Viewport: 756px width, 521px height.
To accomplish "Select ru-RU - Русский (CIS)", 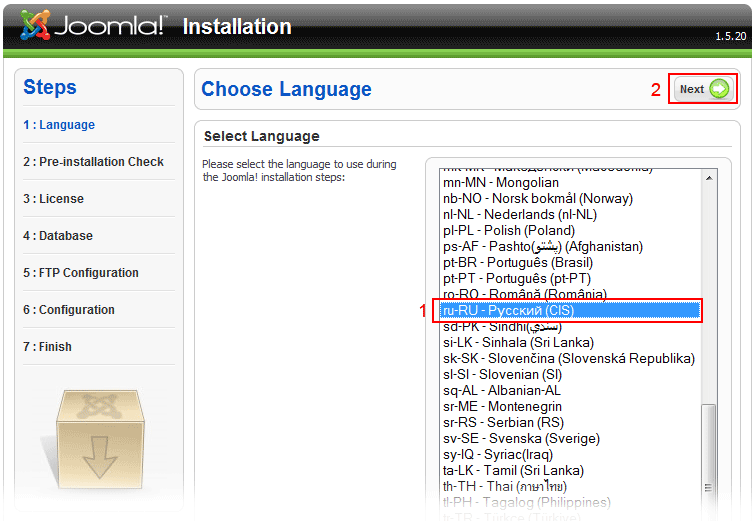I will point(571,310).
